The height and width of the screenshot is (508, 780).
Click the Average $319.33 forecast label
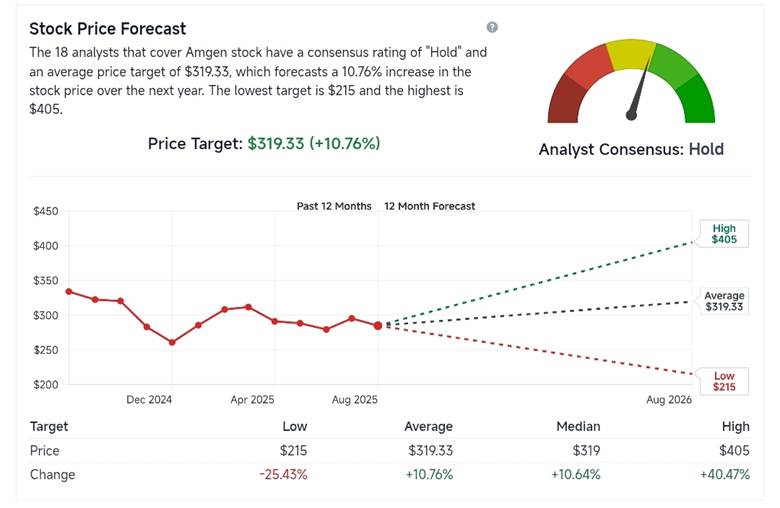coord(723,301)
